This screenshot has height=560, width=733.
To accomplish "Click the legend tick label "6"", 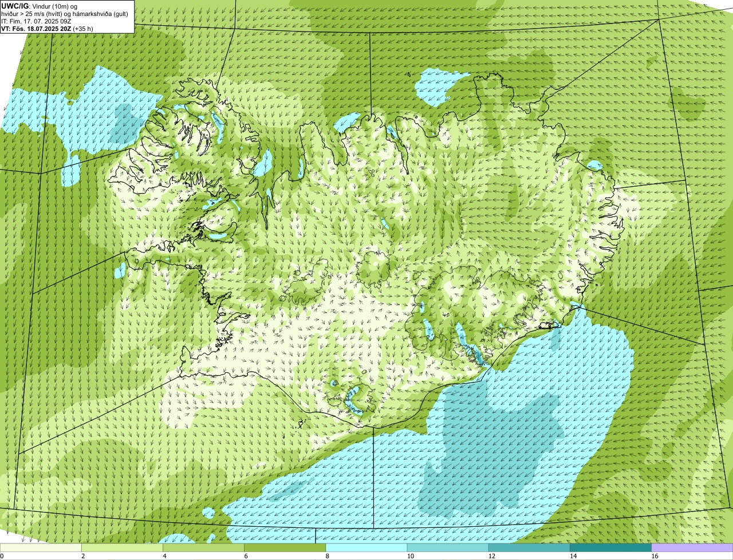I will [x=246, y=556].
